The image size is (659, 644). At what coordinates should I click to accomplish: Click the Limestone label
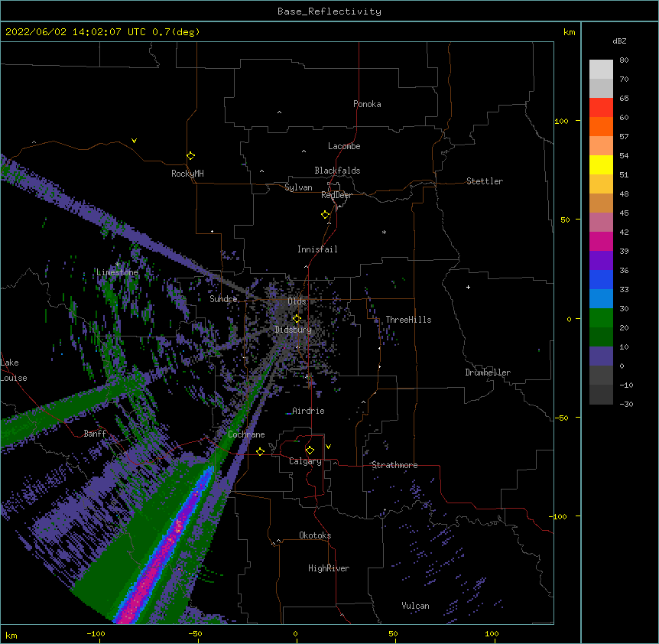click(117, 272)
